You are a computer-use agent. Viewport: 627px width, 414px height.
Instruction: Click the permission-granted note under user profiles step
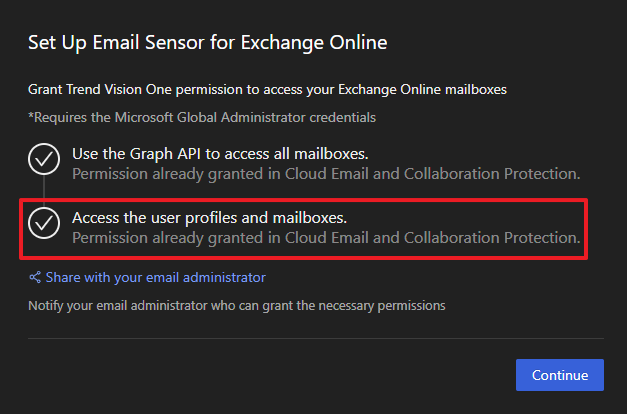(325, 238)
